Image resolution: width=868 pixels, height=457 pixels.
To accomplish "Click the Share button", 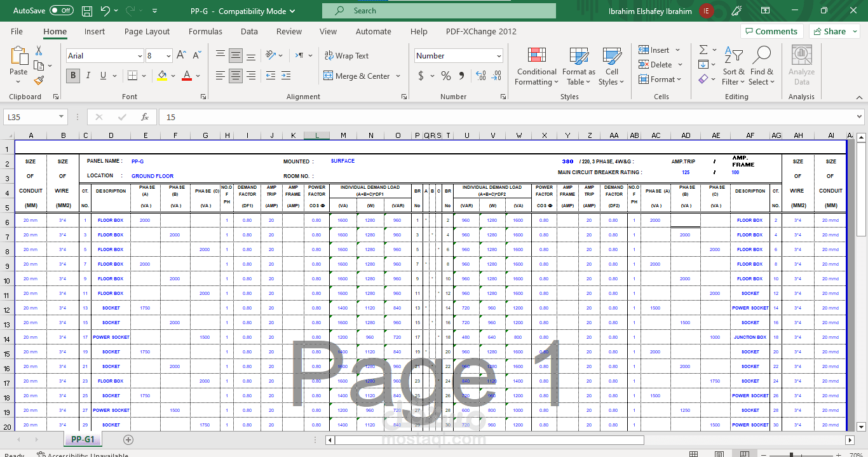I will click(x=834, y=31).
